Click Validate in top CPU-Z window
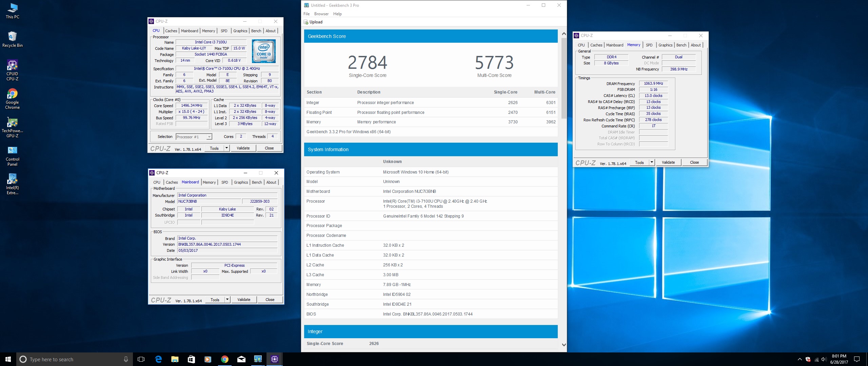Viewport: 868px width, 366px height. [243, 148]
